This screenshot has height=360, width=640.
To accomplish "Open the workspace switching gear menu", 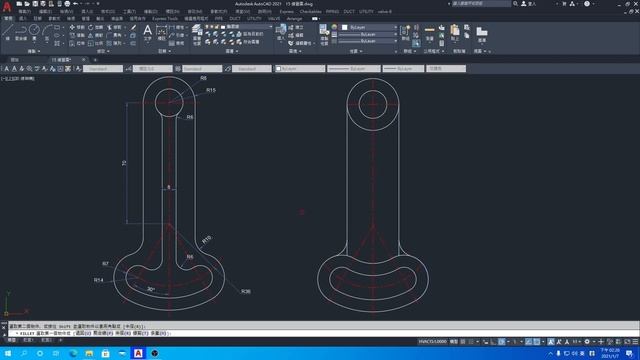I will (587, 342).
